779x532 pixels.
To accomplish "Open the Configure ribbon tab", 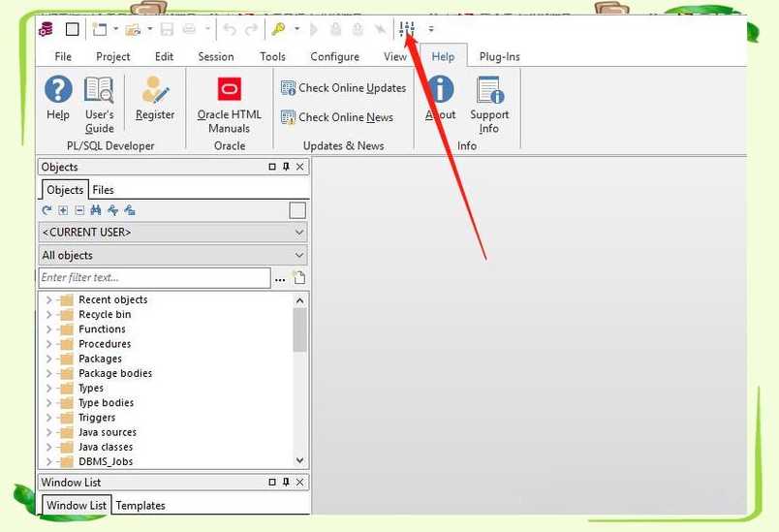I will [x=335, y=56].
